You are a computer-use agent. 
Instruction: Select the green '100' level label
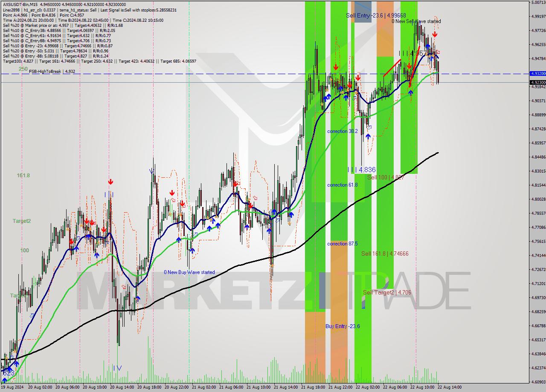[x=25, y=250]
